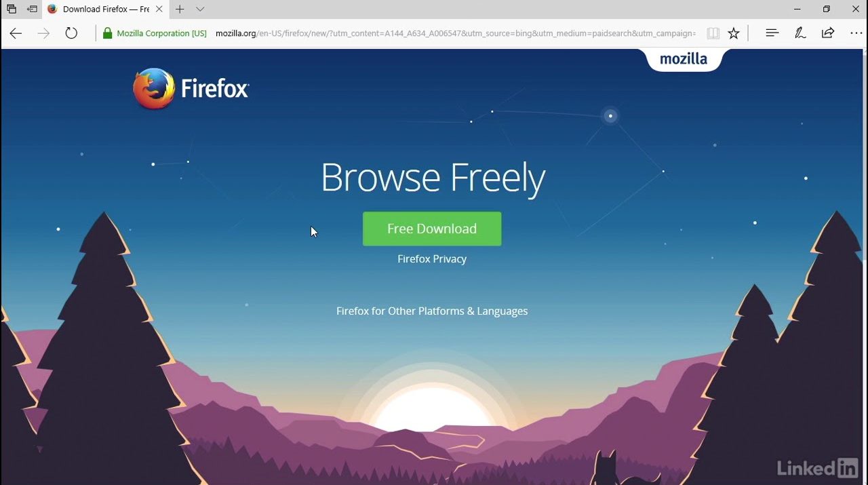Go back with the back arrow
The image size is (868, 485).
point(16,33)
